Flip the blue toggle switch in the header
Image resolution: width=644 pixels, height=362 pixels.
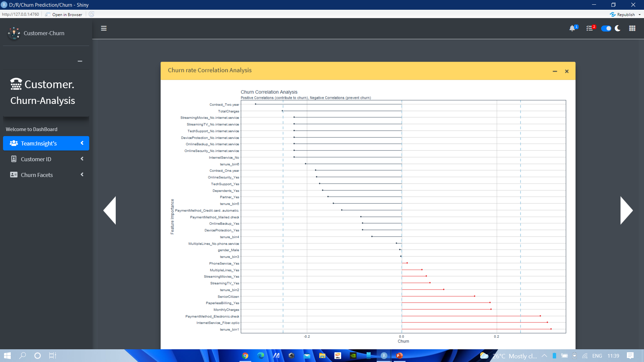click(606, 28)
